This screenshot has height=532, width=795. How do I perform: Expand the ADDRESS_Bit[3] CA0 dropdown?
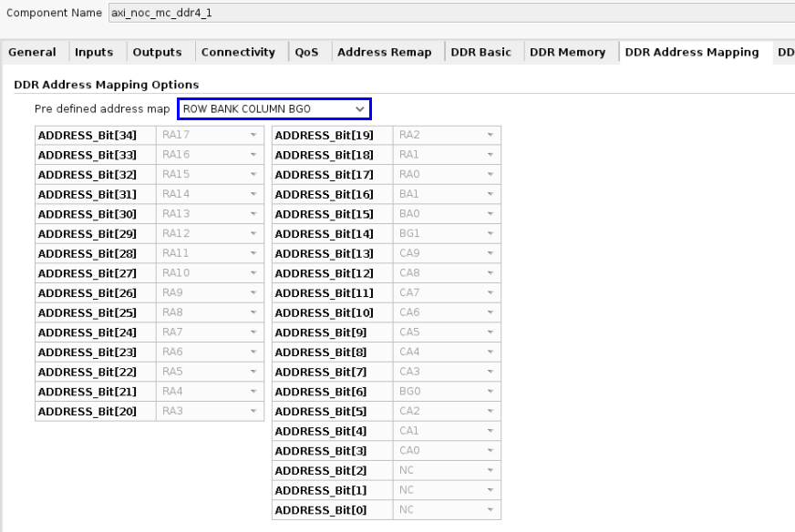[447, 451]
